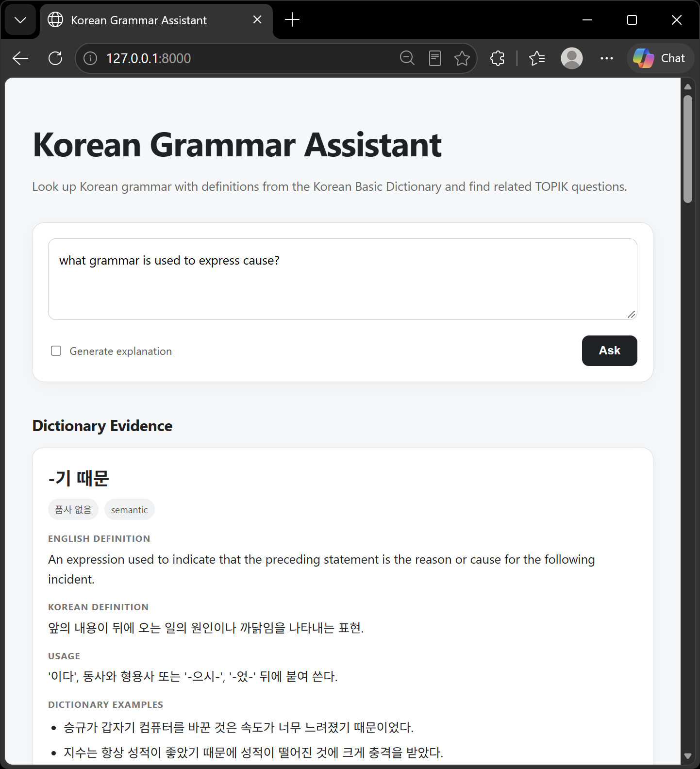This screenshot has height=769, width=700.
Task: Close the Korean Grammar Assistant tab
Action: (x=257, y=20)
